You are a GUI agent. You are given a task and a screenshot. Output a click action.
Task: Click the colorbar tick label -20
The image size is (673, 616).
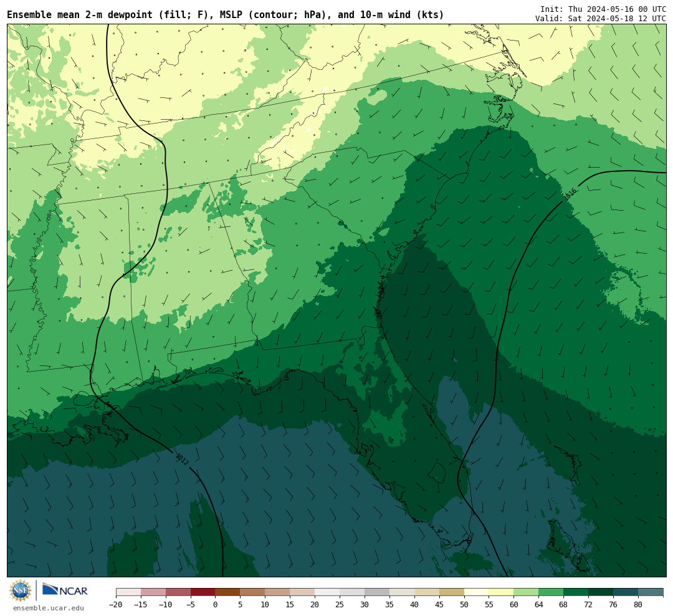[x=116, y=605]
